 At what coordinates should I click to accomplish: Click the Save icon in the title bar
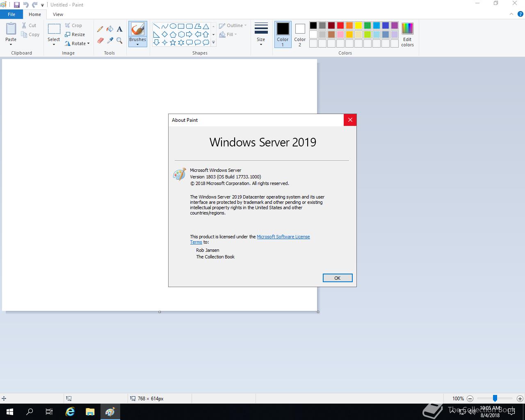(17, 5)
